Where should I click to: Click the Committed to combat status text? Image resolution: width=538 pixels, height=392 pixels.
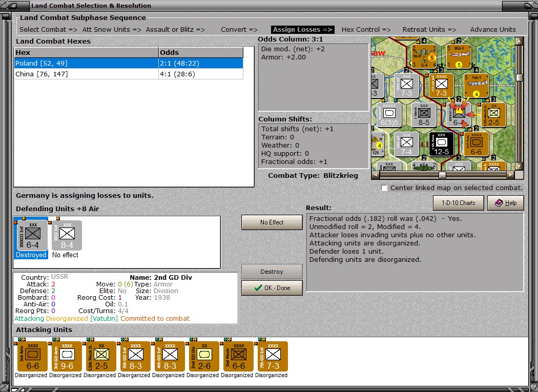tap(155, 319)
